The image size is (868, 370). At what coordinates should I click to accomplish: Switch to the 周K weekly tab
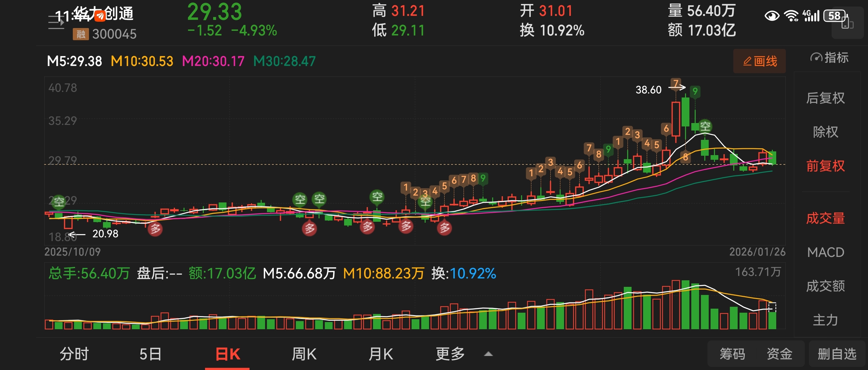[304, 354]
